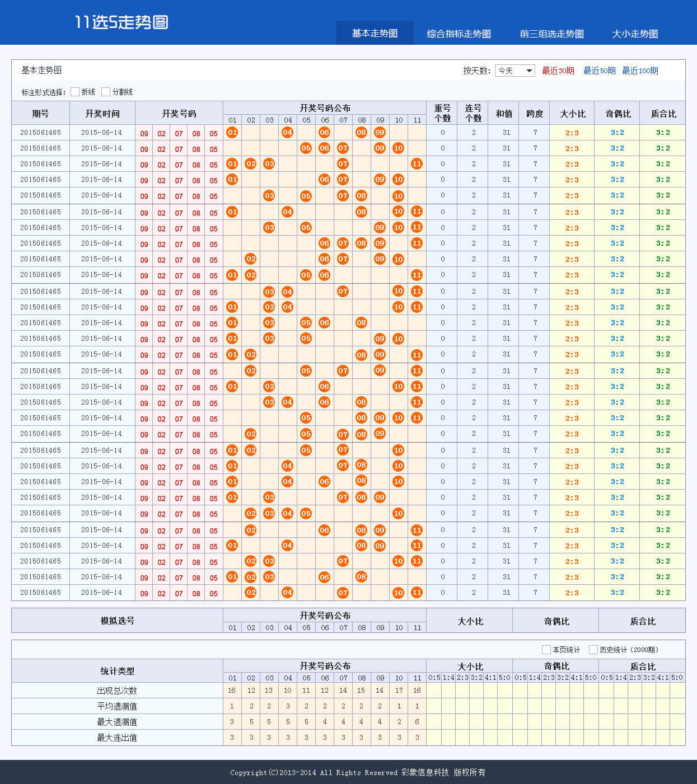Show the 最近100期 results
697x784 pixels.
tap(640, 71)
